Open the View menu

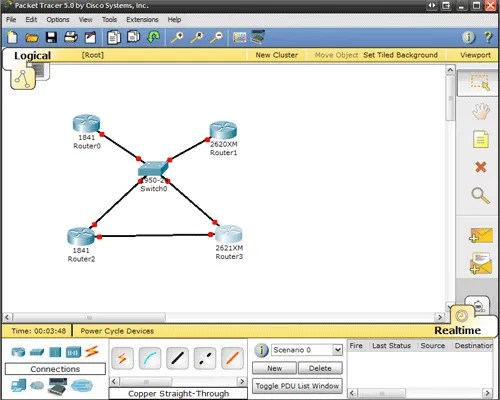point(85,20)
